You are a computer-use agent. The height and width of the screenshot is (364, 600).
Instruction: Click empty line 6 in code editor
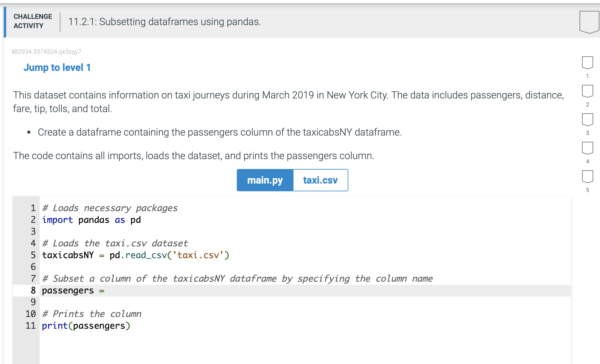(305, 267)
